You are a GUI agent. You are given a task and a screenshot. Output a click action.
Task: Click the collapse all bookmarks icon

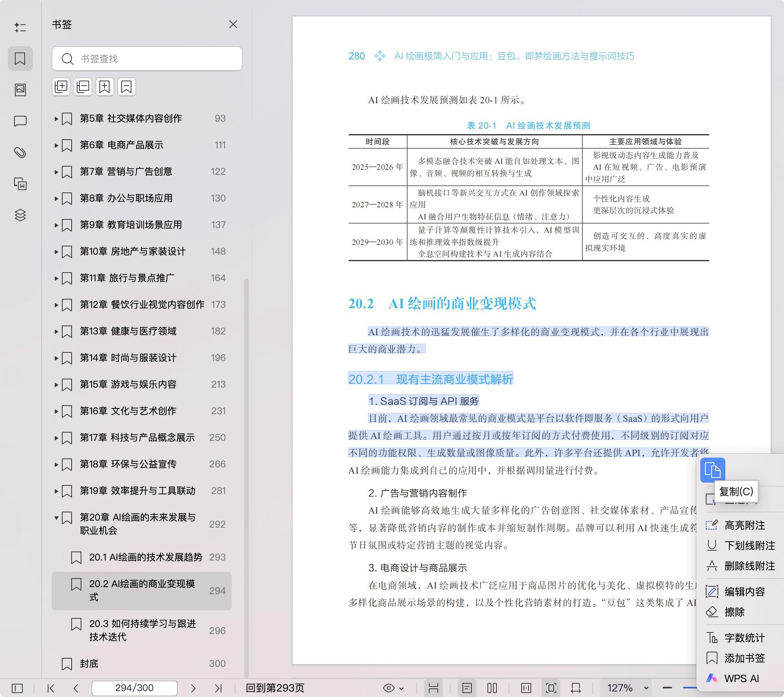tap(83, 86)
